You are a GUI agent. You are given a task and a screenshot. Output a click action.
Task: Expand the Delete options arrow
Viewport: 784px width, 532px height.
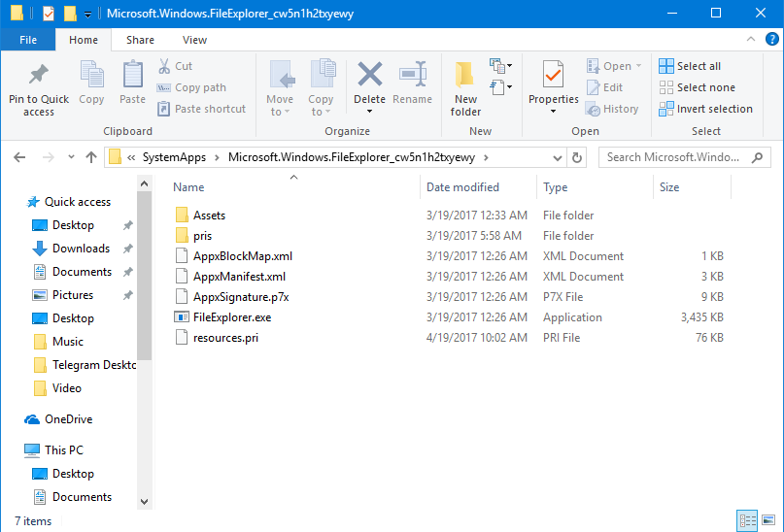[x=369, y=112]
